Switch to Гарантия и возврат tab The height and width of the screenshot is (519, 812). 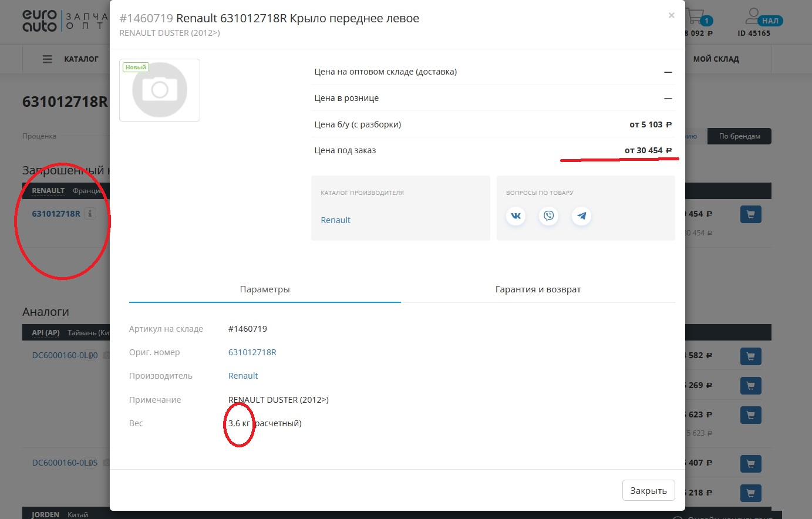(538, 289)
